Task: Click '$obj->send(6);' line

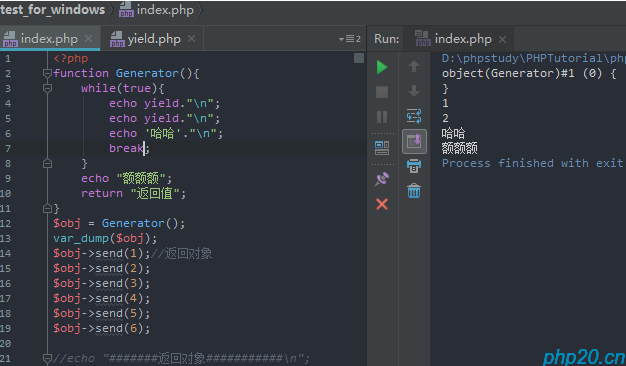Action: pyautogui.click(x=102, y=328)
